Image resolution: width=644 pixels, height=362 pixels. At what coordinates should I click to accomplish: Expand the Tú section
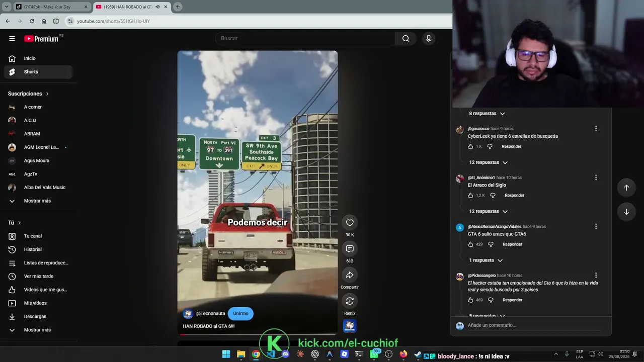point(15,223)
